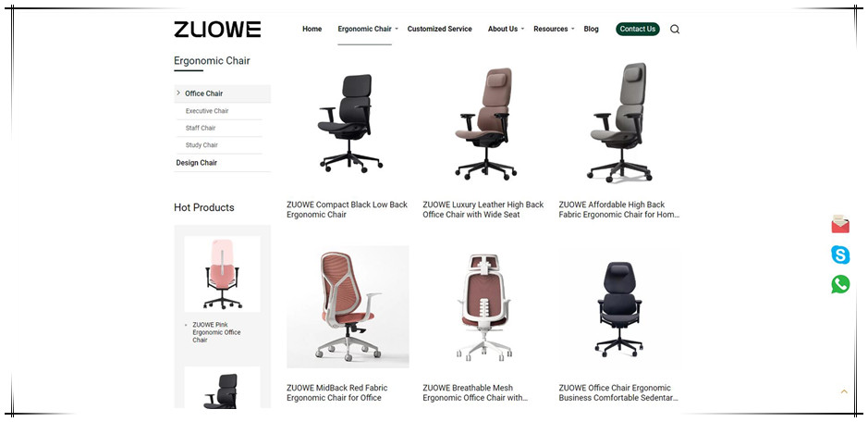Viewport: 868px width, 422px height.
Task: Open the Design Chair category
Action: point(197,163)
